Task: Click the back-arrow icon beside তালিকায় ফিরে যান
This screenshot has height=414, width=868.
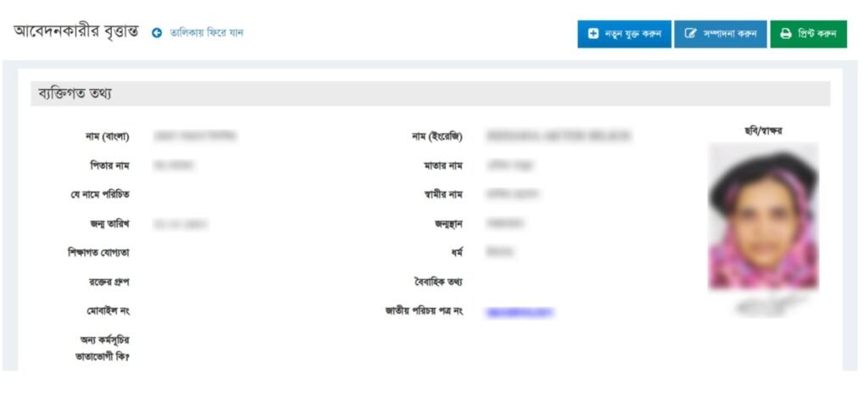Action: pyautogui.click(x=157, y=33)
